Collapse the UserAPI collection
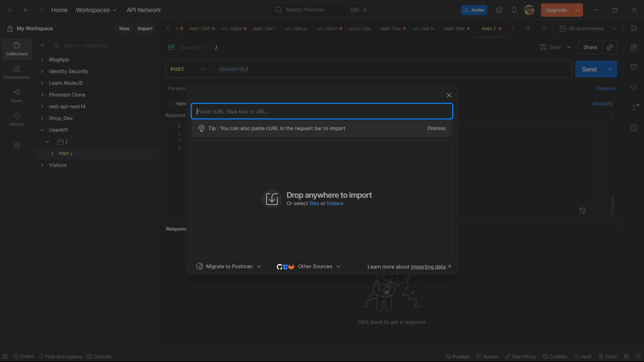 pos(42,130)
